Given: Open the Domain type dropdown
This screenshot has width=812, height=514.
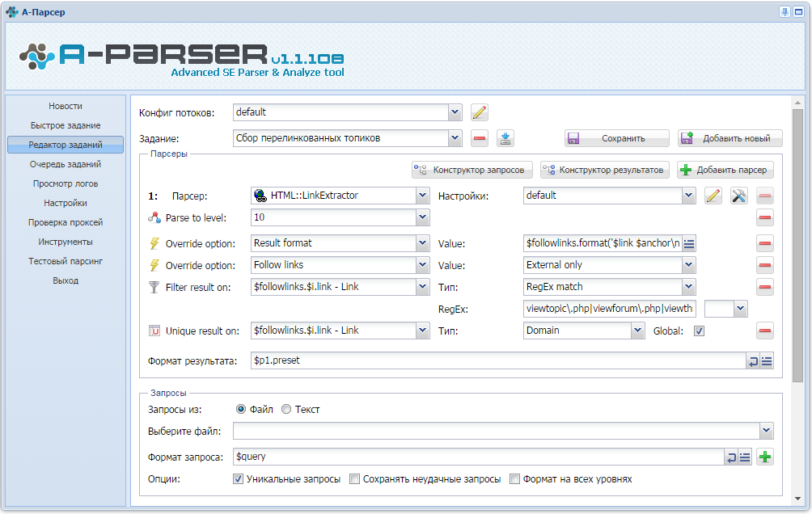Looking at the screenshot, I should (637, 331).
